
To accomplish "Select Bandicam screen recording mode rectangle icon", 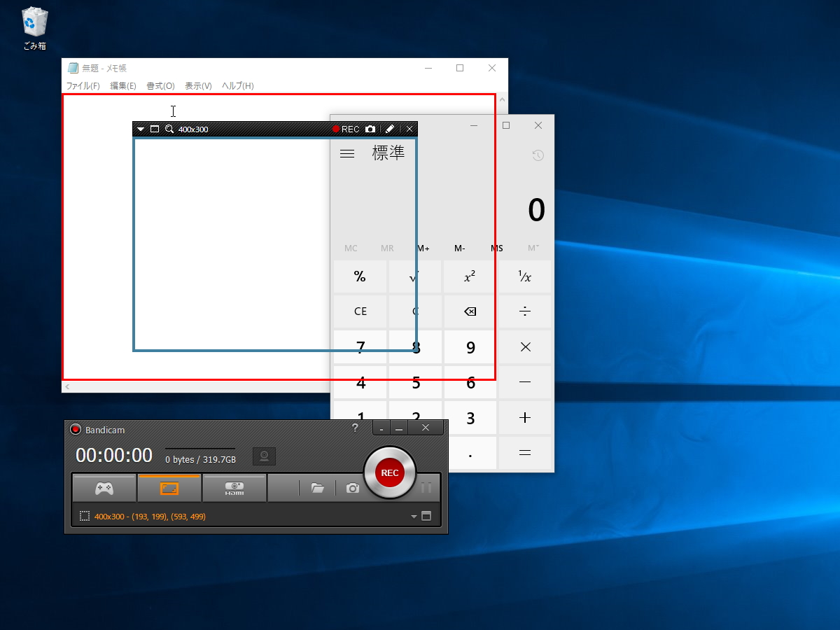I will click(x=169, y=488).
